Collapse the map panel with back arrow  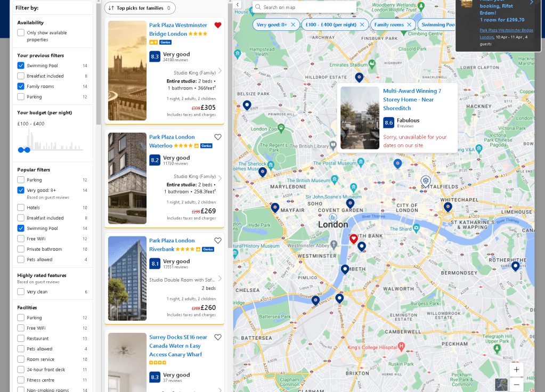238,5
